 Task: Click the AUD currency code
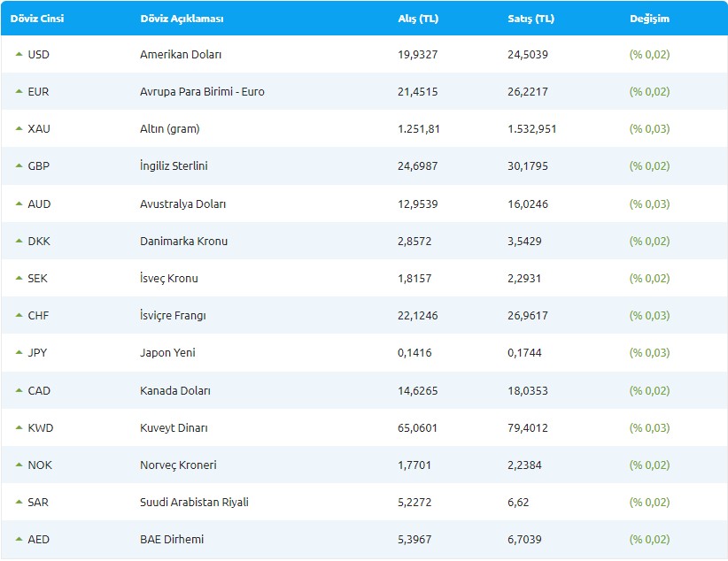tap(39, 204)
